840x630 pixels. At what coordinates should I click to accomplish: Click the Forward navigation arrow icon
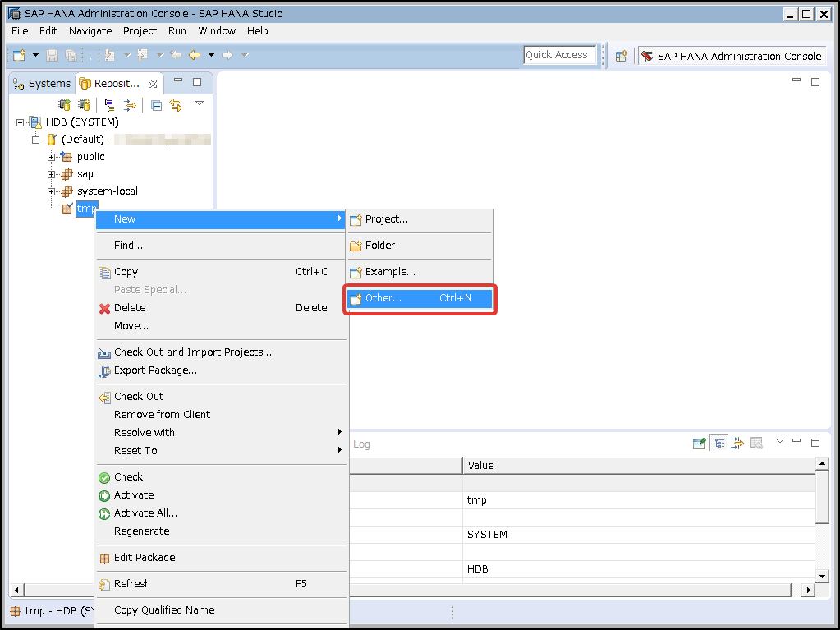(x=227, y=55)
